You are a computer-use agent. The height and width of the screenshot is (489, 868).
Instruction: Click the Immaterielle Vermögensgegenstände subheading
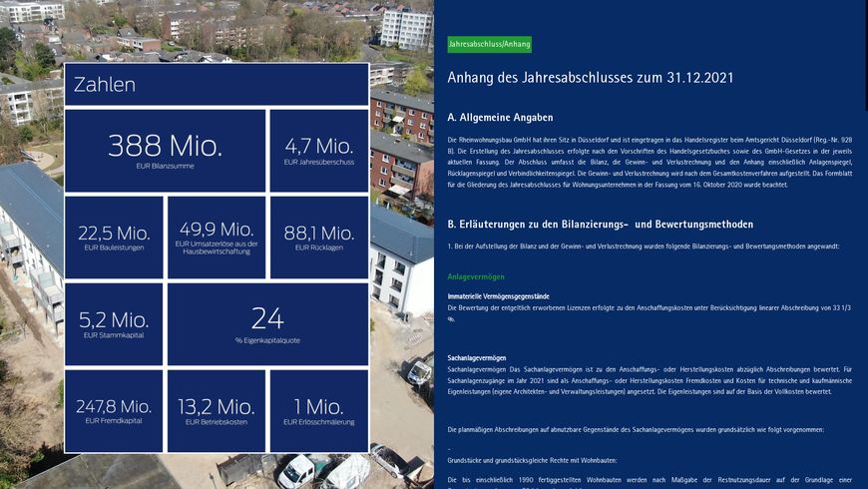click(498, 296)
